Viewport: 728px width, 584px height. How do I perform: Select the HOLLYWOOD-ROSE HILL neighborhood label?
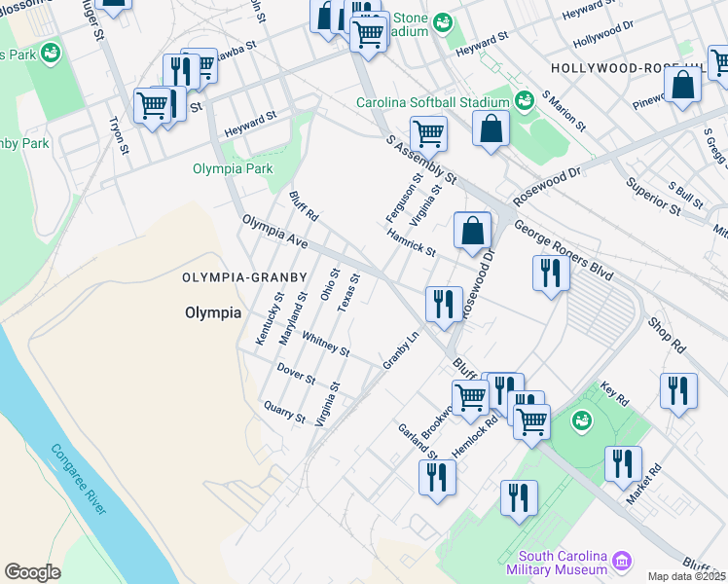coord(628,69)
